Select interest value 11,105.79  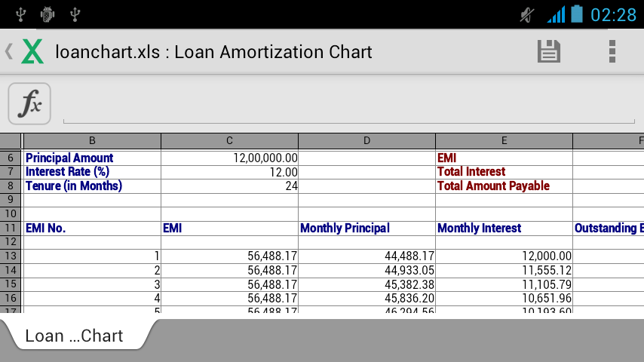[x=504, y=284]
